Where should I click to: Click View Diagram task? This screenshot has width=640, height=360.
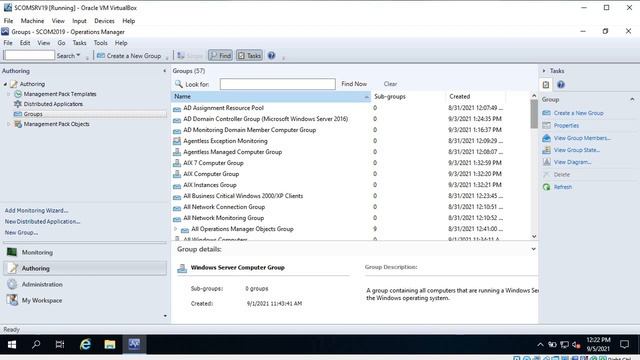click(572, 162)
